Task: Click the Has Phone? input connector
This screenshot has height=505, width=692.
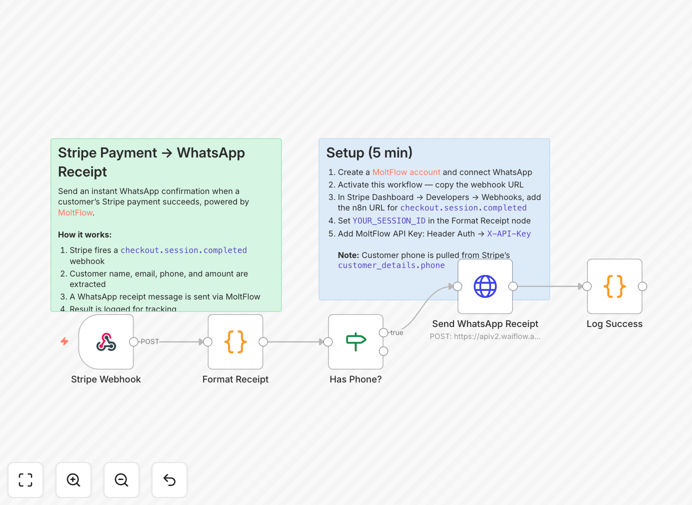Action: (x=328, y=342)
